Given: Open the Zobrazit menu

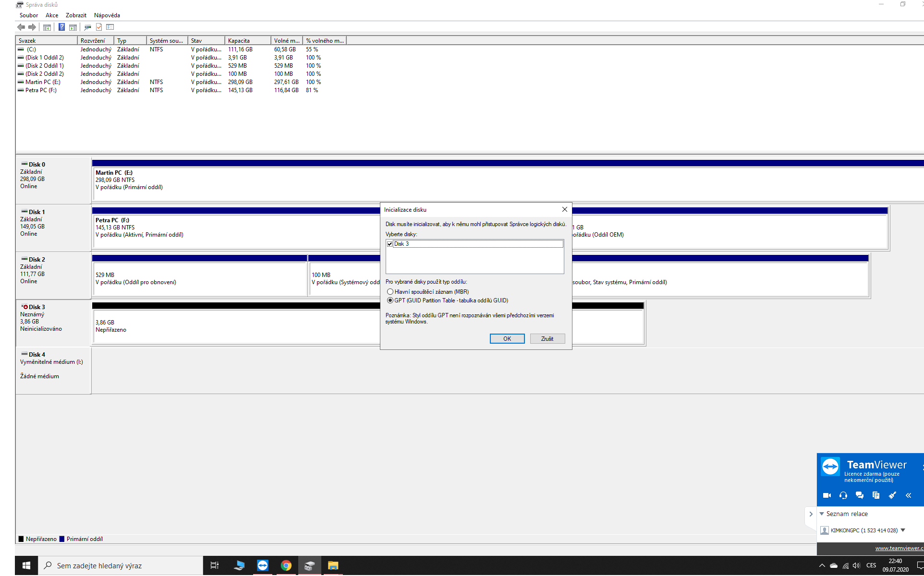Looking at the screenshot, I should (x=76, y=15).
